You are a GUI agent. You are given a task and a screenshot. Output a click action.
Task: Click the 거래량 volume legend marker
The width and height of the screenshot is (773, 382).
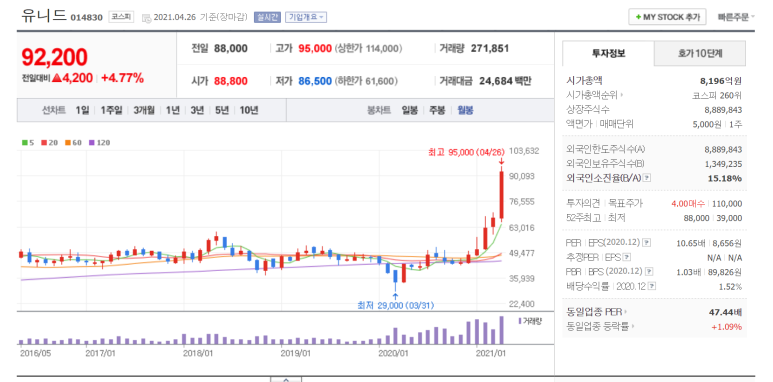[x=530, y=321]
